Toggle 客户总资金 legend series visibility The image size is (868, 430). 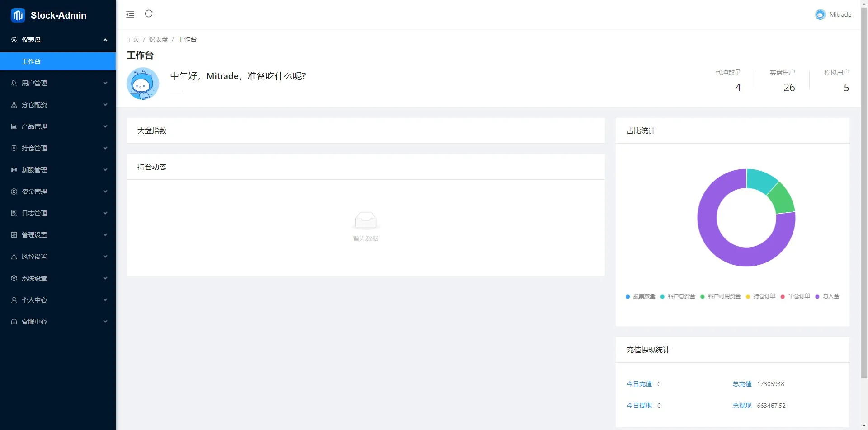[678, 296]
